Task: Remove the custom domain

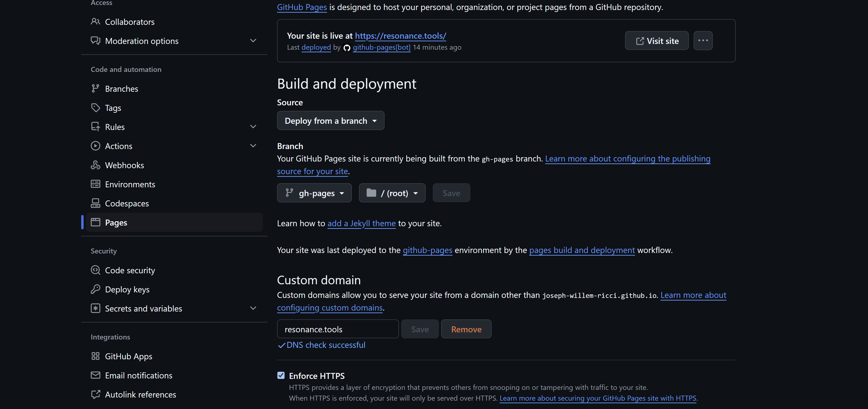Action: [466, 329]
